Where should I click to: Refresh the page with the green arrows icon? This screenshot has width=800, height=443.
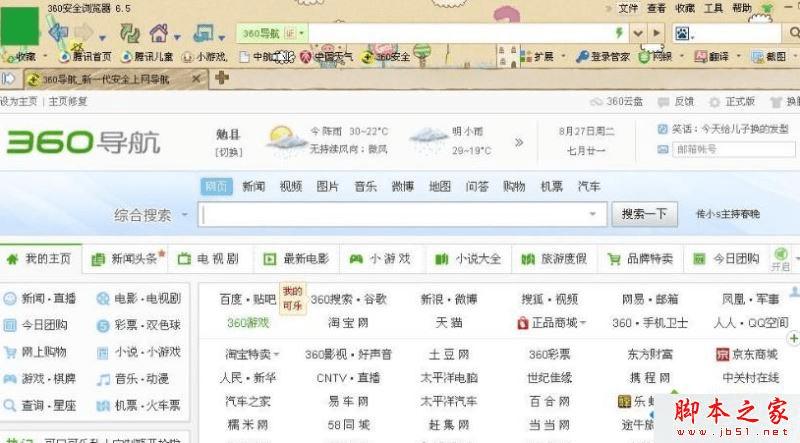coord(130,34)
